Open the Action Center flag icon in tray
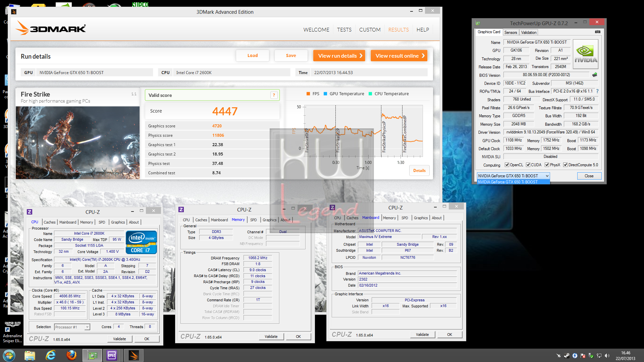The height and width of the screenshot is (362, 644). tap(583, 356)
